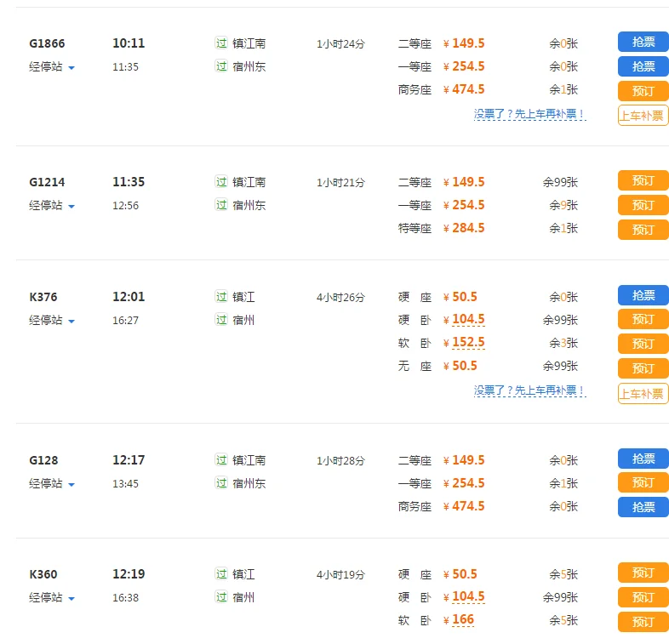The height and width of the screenshot is (644, 669).
Task: Open 没票了？先上车再补票 link under K376
Action: (529, 390)
